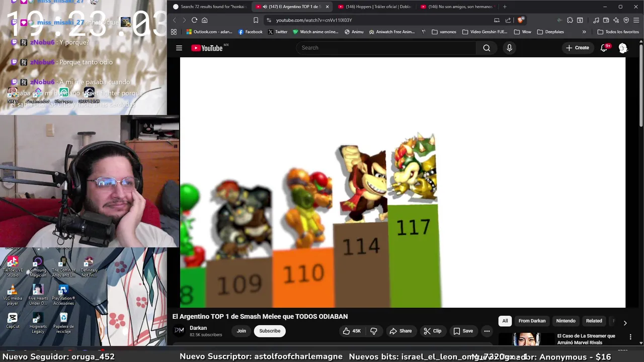The width and height of the screenshot is (644, 362).
Task: Go to the YouTube home logo
Action: (207, 48)
